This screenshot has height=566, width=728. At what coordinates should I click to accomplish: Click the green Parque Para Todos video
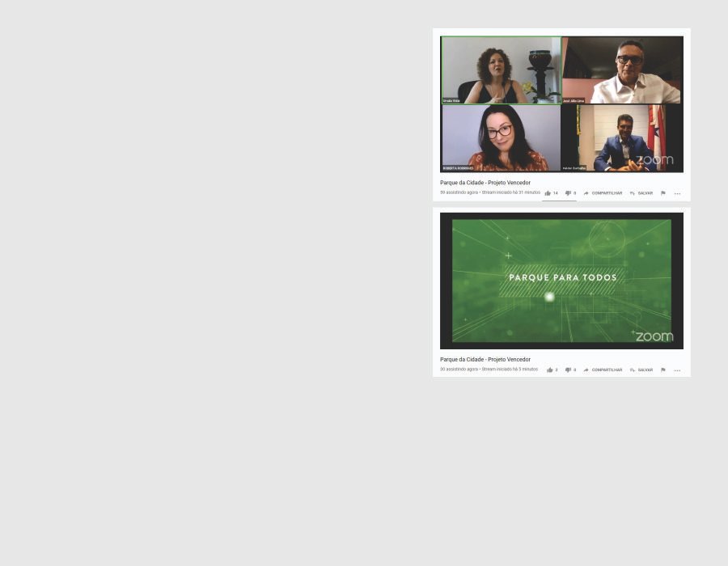tap(561, 281)
